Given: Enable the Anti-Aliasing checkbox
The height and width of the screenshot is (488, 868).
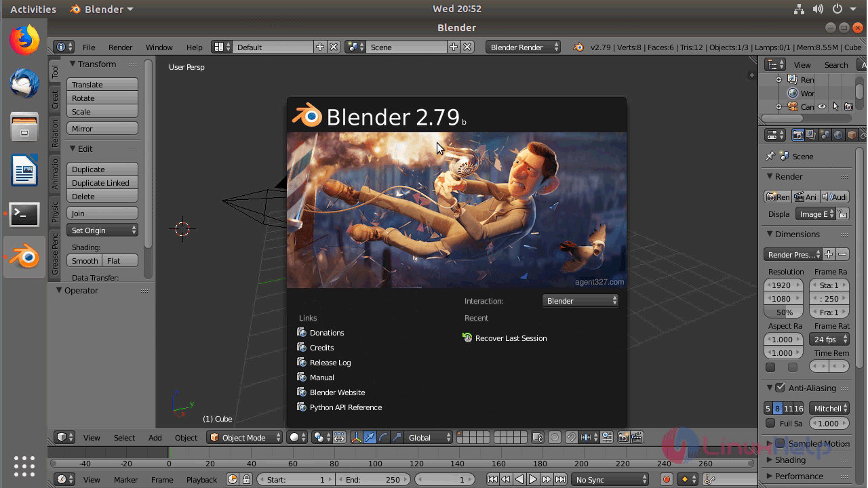Looking at the screenshot, I should click(781, 388).
